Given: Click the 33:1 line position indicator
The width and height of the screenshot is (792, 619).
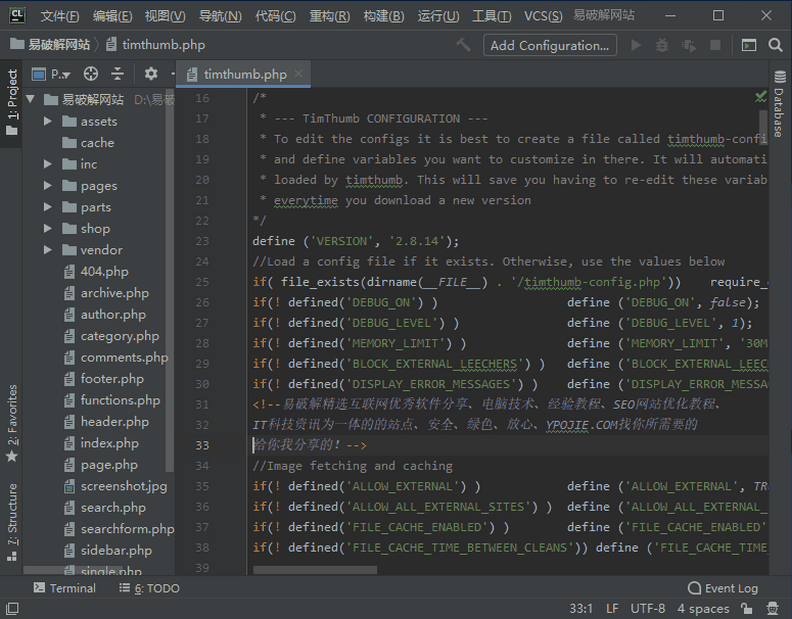Looking at the screenshot, I should coord(581,608).
